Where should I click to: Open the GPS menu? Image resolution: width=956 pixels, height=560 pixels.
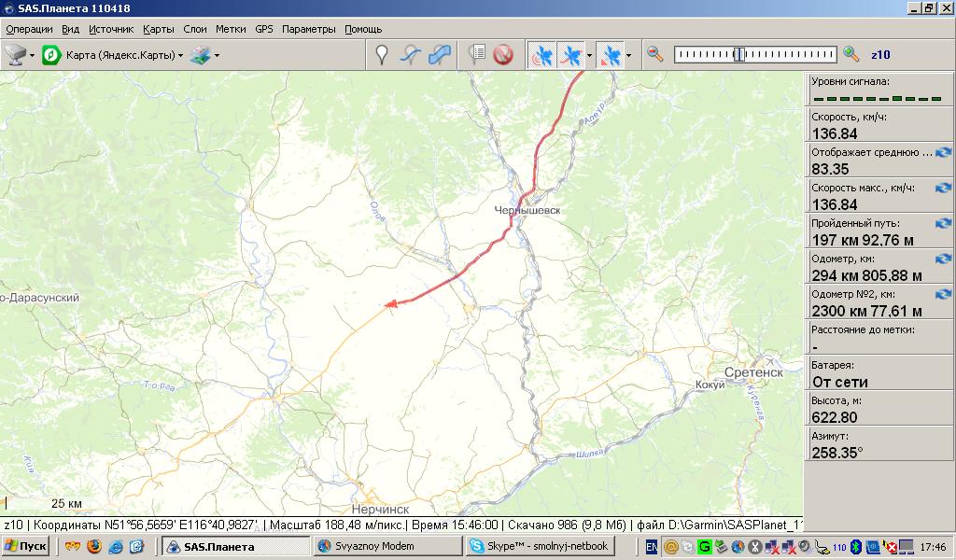(264, 29)
